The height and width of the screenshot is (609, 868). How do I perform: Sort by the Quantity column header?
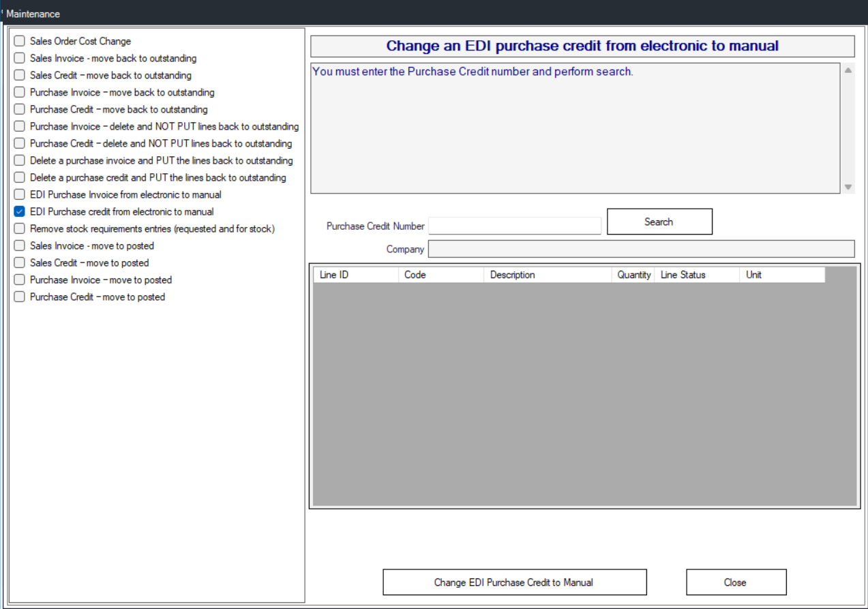633,275
